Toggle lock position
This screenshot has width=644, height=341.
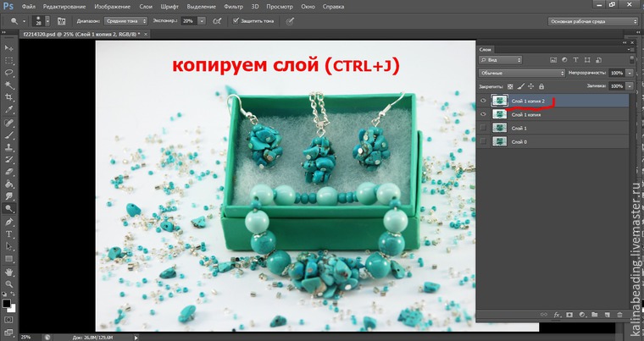(531, 86)
